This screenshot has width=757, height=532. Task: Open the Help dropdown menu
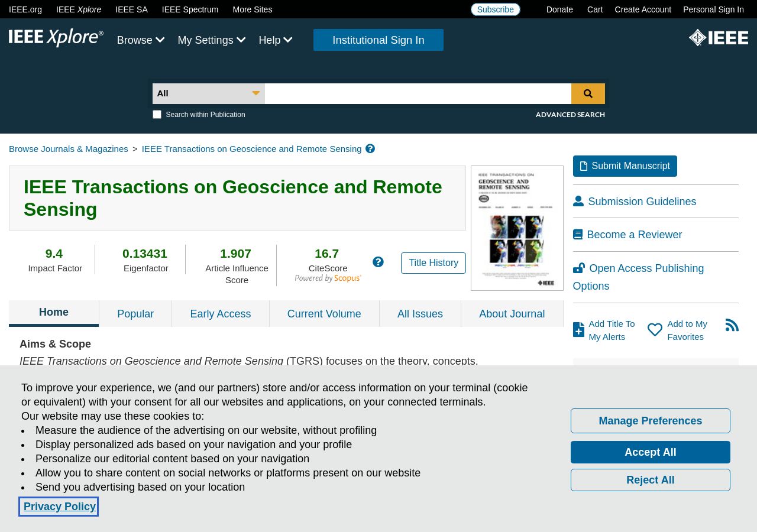pos(276,40)
